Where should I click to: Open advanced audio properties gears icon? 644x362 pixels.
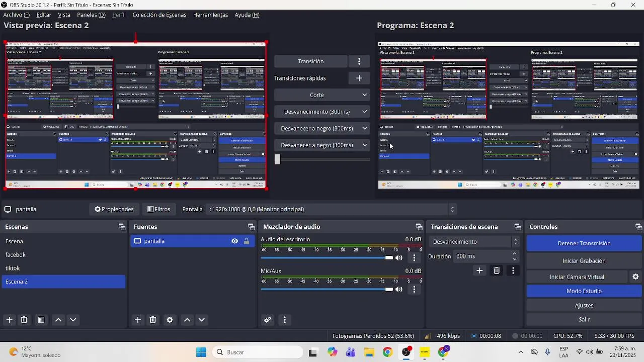click(268, 320)
